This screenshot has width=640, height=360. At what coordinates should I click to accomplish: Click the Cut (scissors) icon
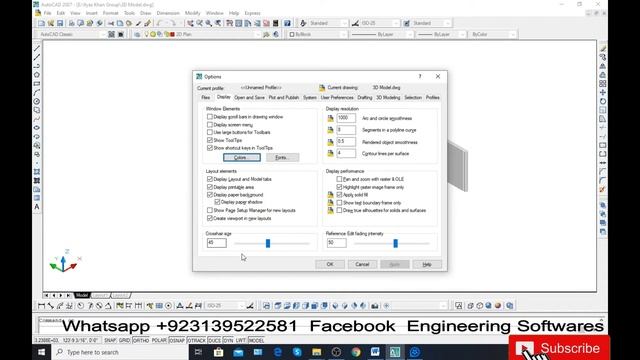111,23
